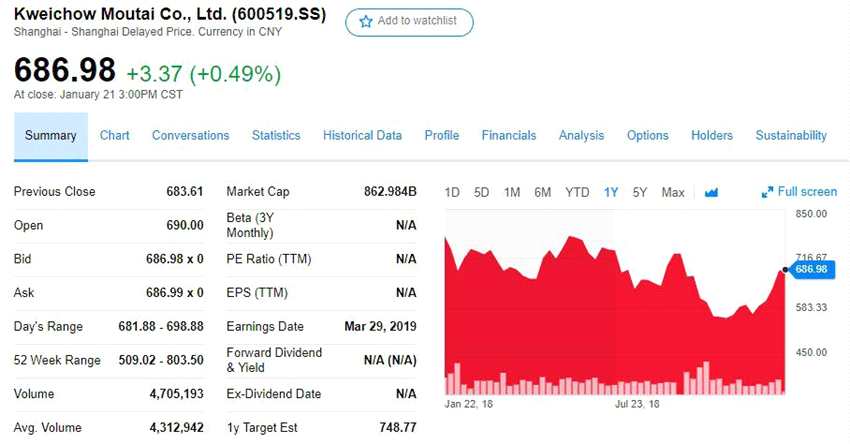Viewport: 850px width, 444px height.
Task: Select the 1D chart range
Action: click(452, 192)
